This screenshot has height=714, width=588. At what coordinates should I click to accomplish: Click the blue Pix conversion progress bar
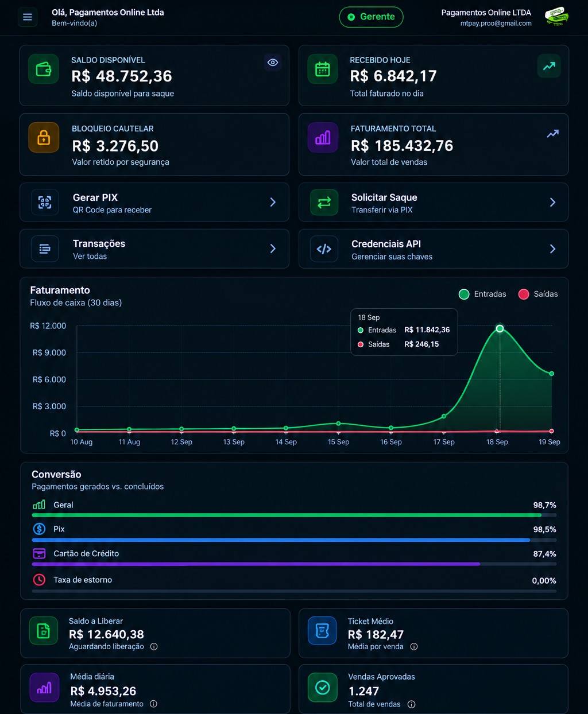tap(294, 540)
